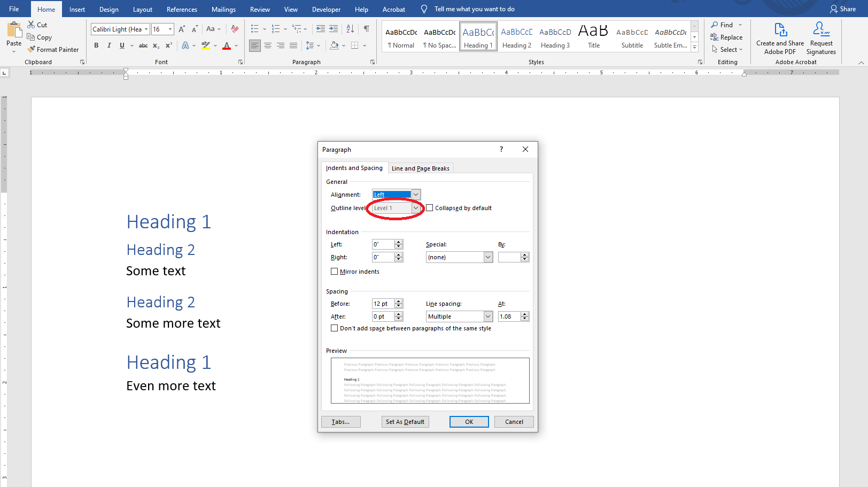Center align text using ribbon icon

[268, 45]
